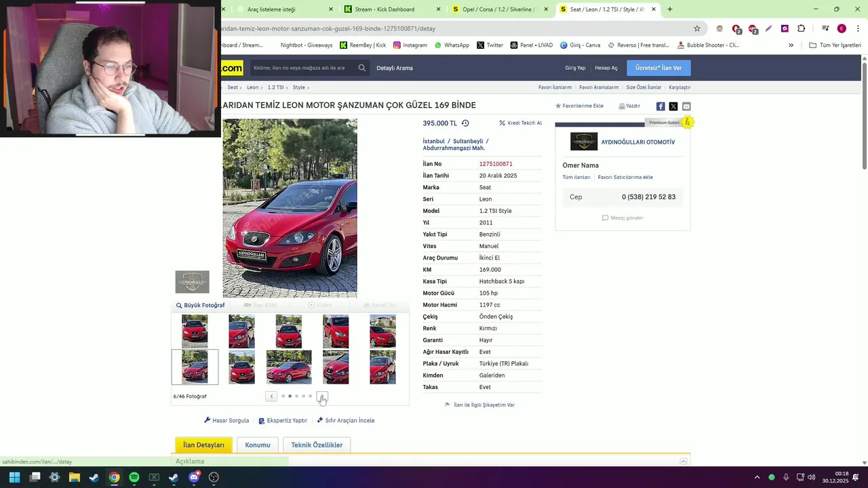Click into the site search input field
Screen dimensions: 868x488
click(302, 68)
